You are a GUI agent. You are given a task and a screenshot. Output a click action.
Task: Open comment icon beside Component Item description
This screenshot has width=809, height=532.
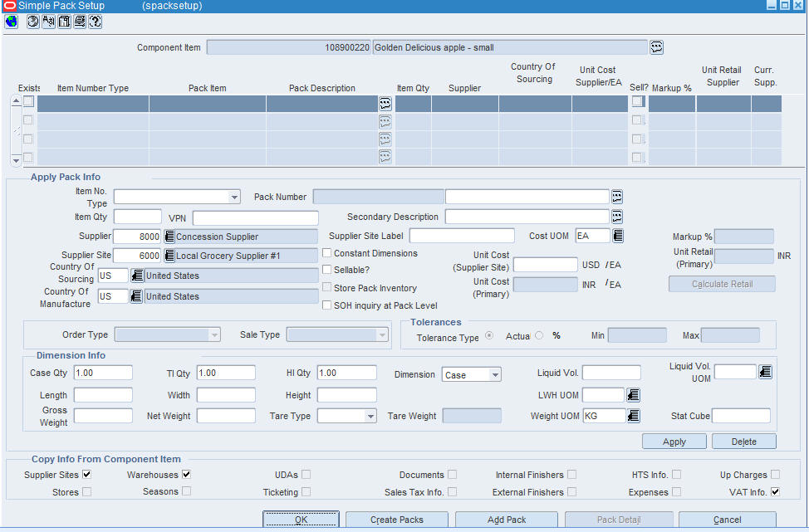pos(656,47)
